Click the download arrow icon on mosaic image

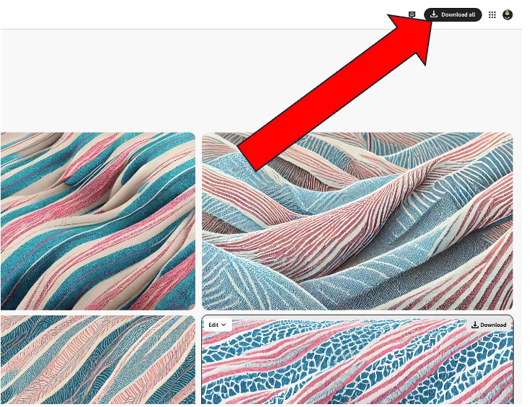coord(475,325)
